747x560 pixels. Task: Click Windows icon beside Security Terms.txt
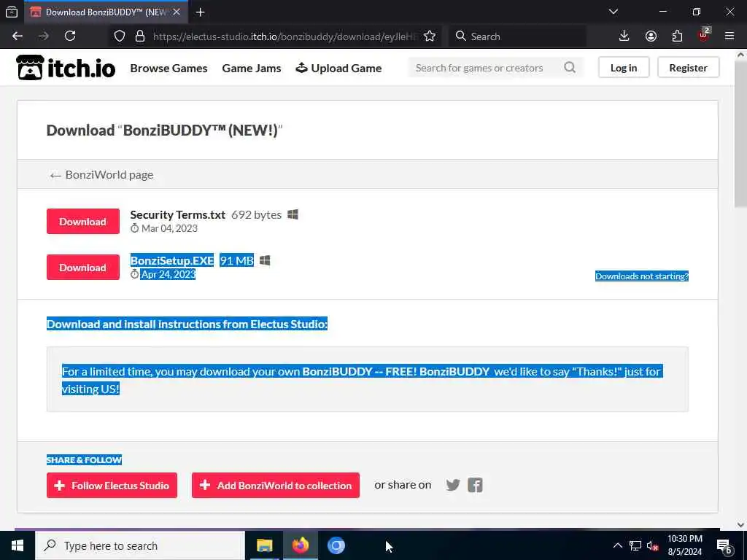[293, 215]
